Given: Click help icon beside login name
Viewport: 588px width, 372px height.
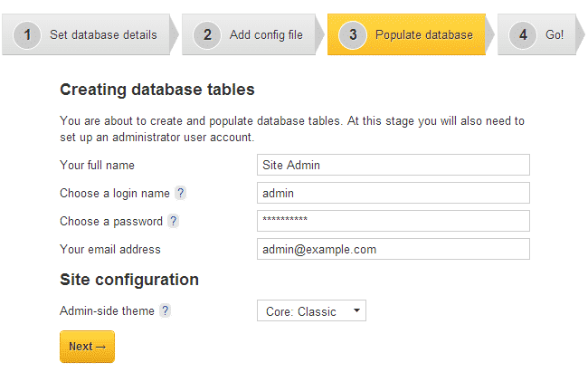Looking at the screenshot, I should click(181, 194).
